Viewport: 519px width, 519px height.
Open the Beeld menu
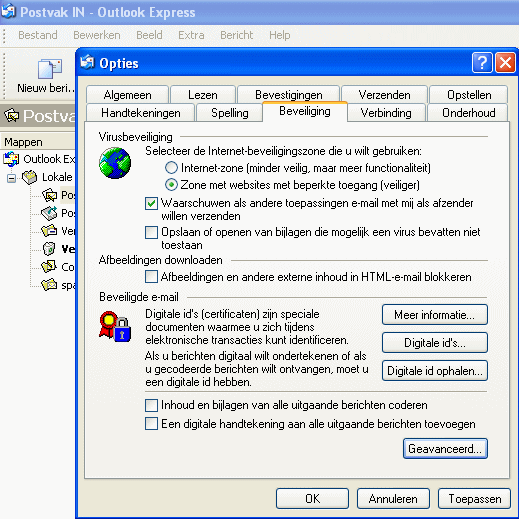pos(149,35)
